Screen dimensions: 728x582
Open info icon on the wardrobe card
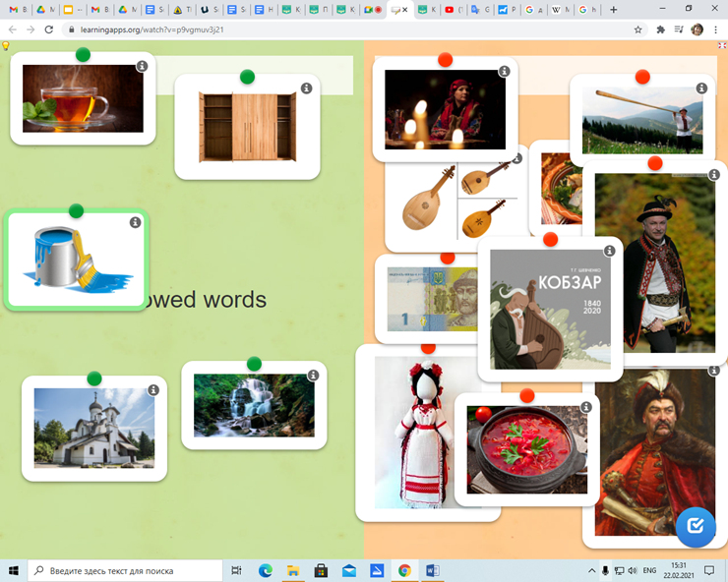coord(306,88)
